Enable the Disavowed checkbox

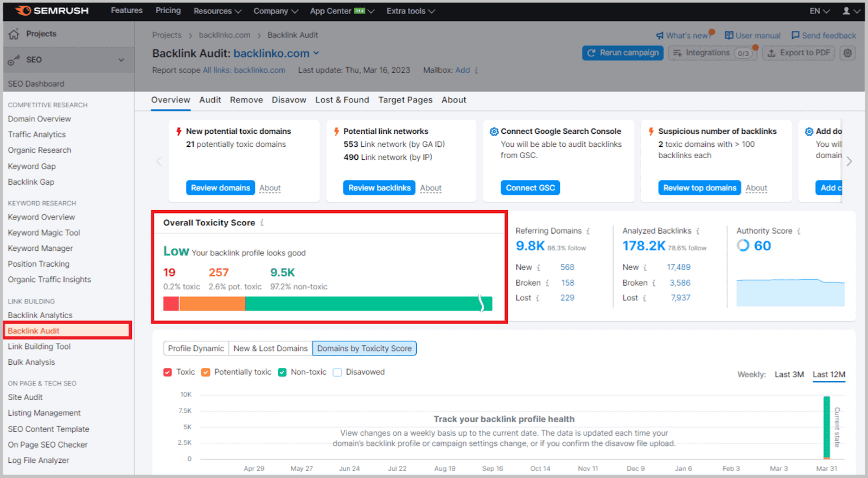click(x=337, y=372)
